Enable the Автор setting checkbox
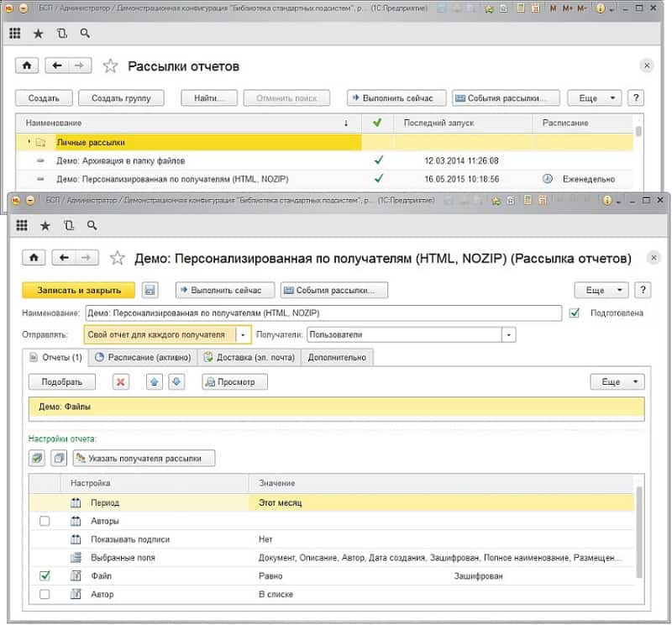The width and height of the screenshot is (672, 625). point(45,595)
